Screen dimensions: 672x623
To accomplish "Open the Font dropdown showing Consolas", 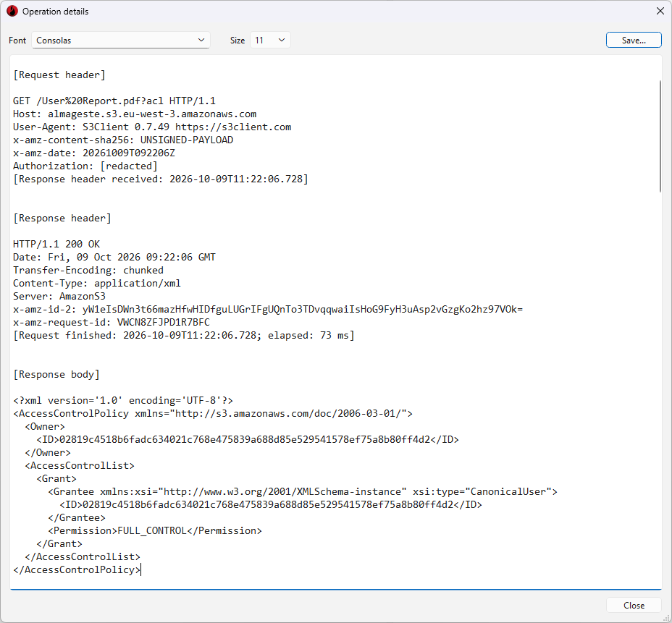I will [121, 41].
